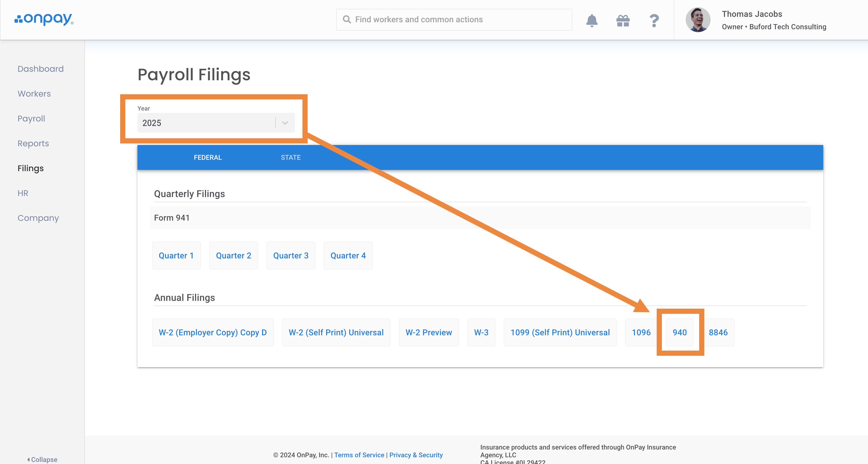Select the Federal tab
868x464 pixels.
[x=208, y=157]
